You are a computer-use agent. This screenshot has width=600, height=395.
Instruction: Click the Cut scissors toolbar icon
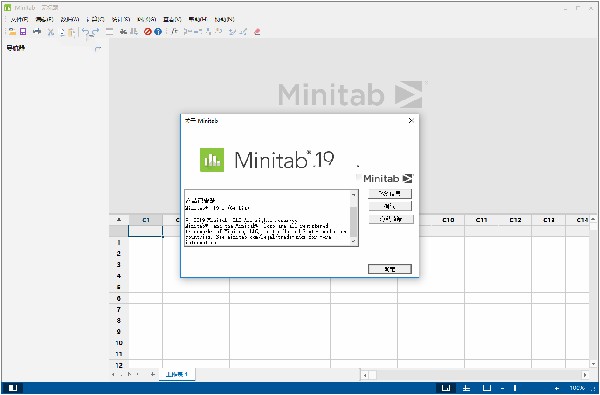51,32
